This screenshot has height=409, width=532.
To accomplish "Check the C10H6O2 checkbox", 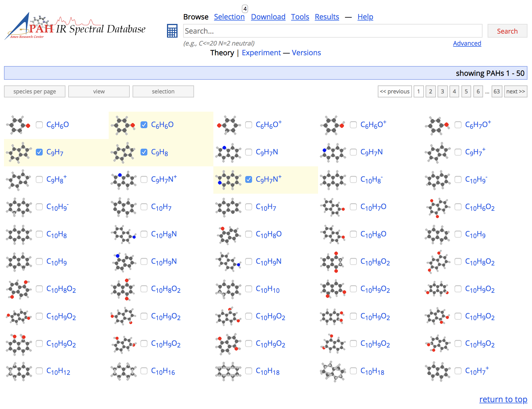I will pos(458,207).
